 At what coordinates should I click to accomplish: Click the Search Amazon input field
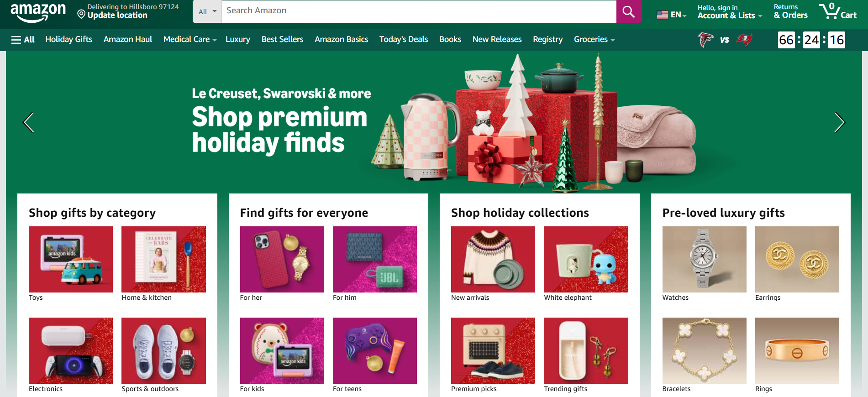419,11
